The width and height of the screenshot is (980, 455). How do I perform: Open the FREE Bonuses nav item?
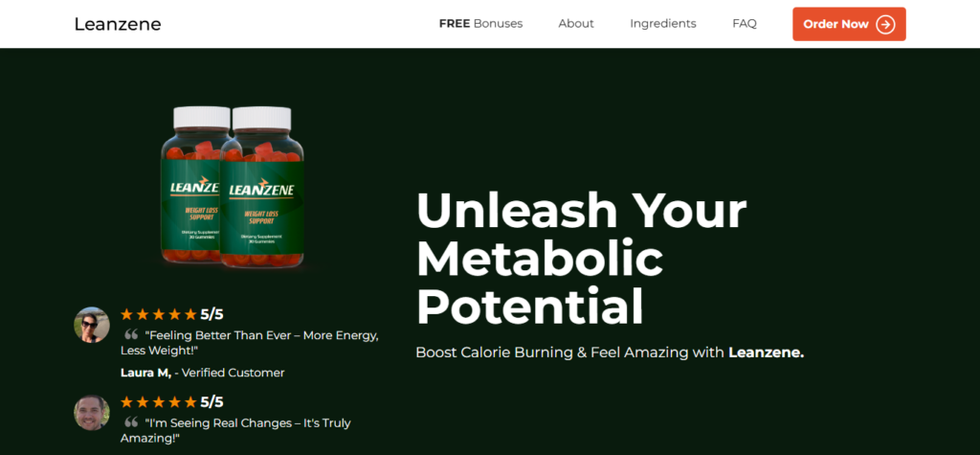tap(480, 24)
